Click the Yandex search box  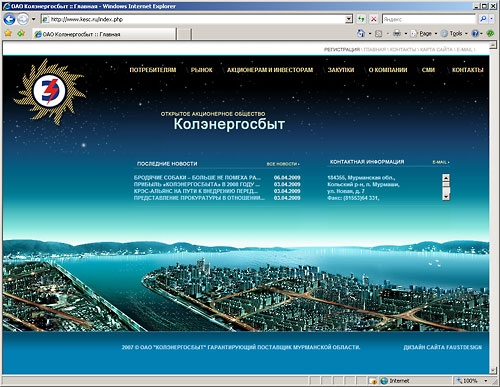click(428, 19)
